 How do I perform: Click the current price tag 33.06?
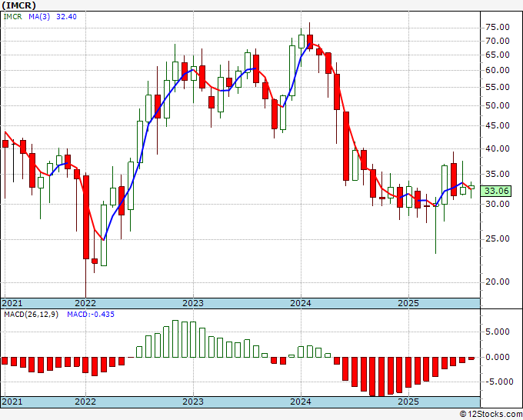pyautogui.click(x=496, y=191)
